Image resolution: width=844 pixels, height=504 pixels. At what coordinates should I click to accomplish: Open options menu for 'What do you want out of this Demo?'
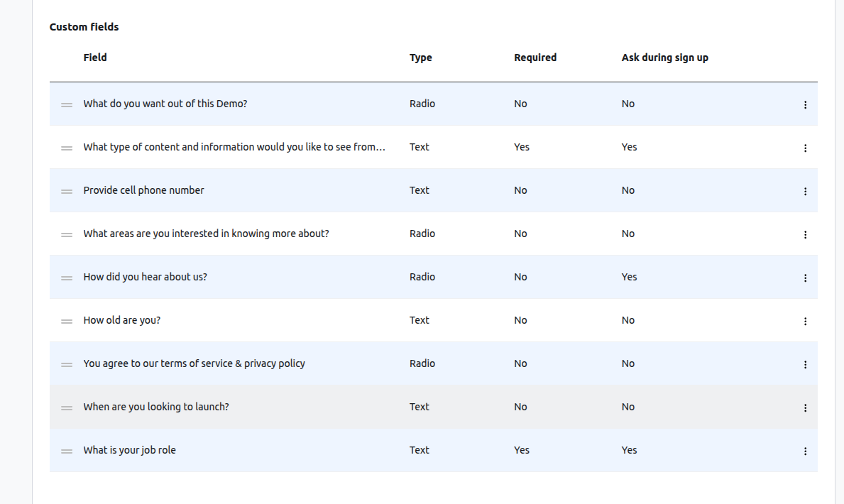[805, 104]
